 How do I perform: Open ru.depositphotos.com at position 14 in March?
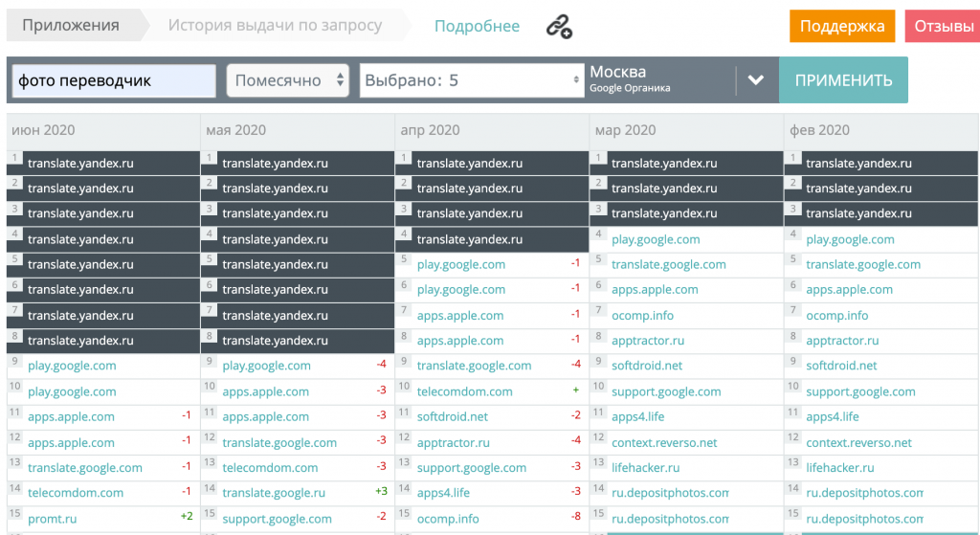point(670,493)
